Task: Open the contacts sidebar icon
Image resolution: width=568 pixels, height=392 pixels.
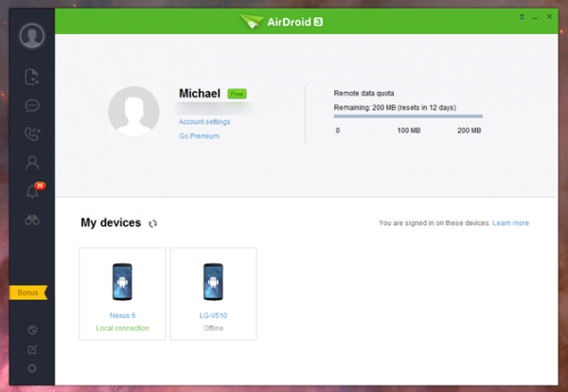Action: click(x=32, y=162)
